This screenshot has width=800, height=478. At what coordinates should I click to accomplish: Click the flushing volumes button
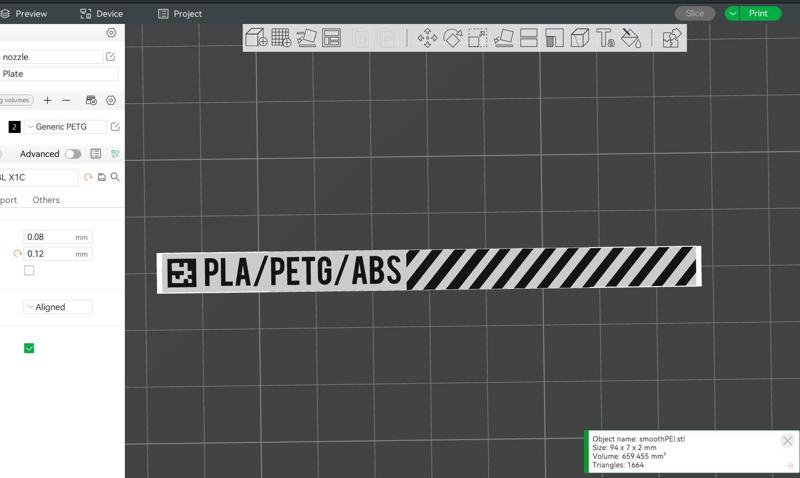pos(16,100)
